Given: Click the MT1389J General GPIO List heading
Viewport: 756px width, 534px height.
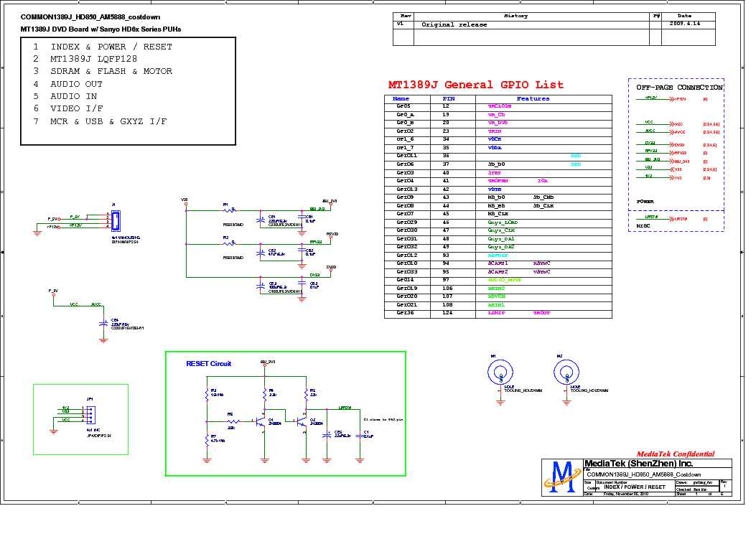Looking at the screenshot, I should [x=476, y=85].
